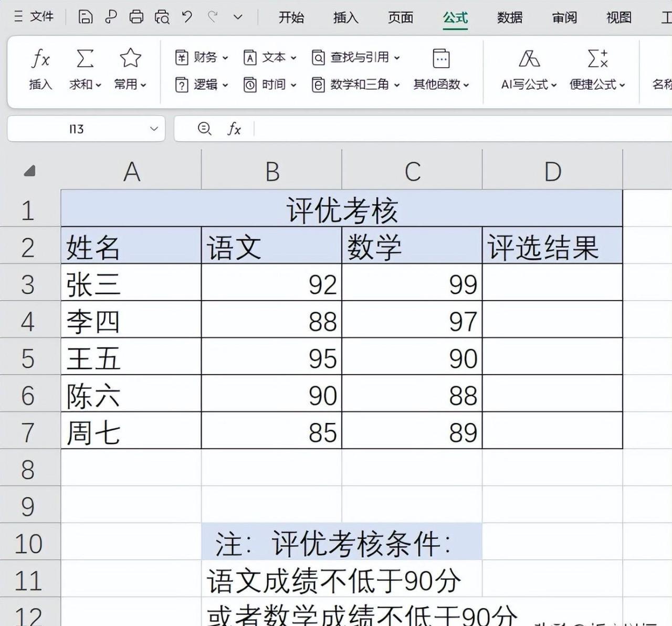This screenshot has width=672, height=626.
Task: Click the select-all corner triangle
Action: 30,171
